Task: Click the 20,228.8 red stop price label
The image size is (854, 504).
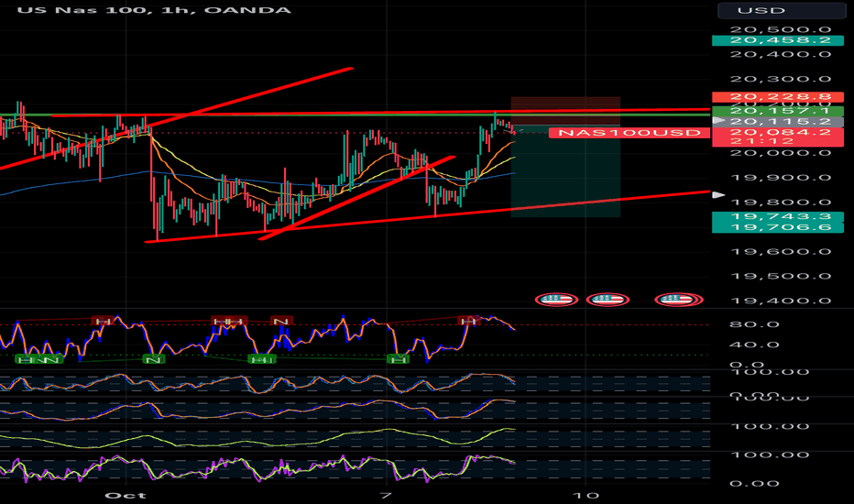Action: pos(778,97)
